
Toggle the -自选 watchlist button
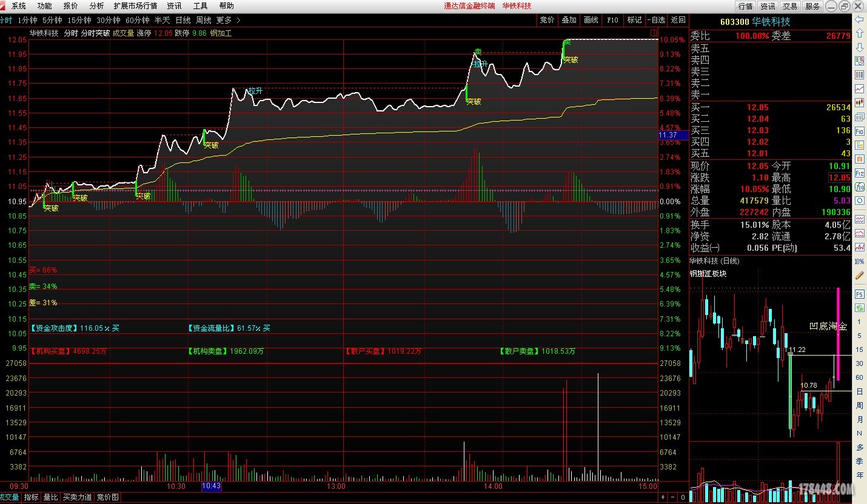(x=656, y=20)
